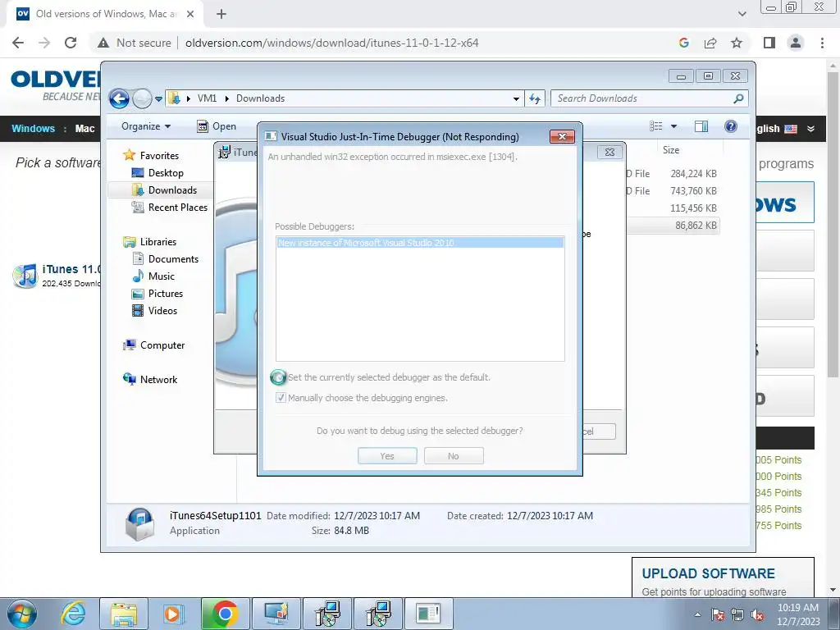Show hidden system tray icons
Viewport: 840px width, 630px height.
click(697, 614)
